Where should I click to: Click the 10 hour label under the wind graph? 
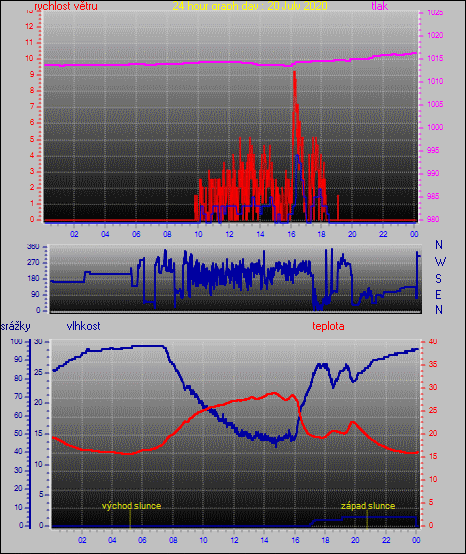coord(198,234)
